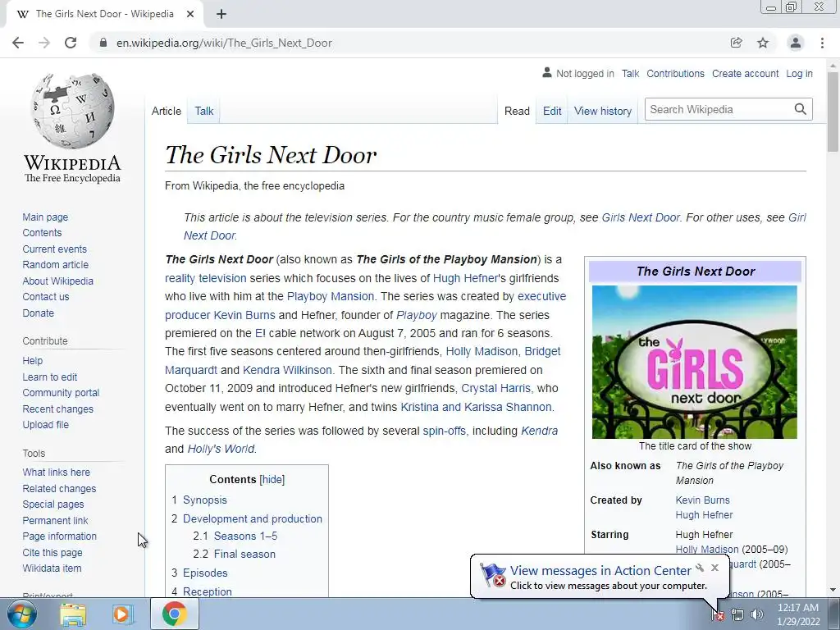840x630 pixels.
Task: Open a new tab with plus icon
Action: [x=221, y=14]
